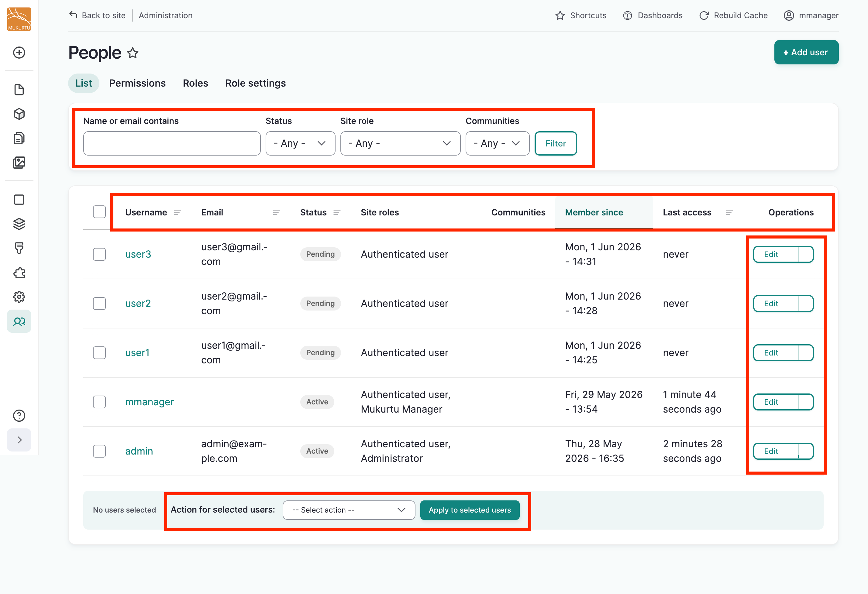Click the Add user button

pyautogui.click(x=806, y=52)
